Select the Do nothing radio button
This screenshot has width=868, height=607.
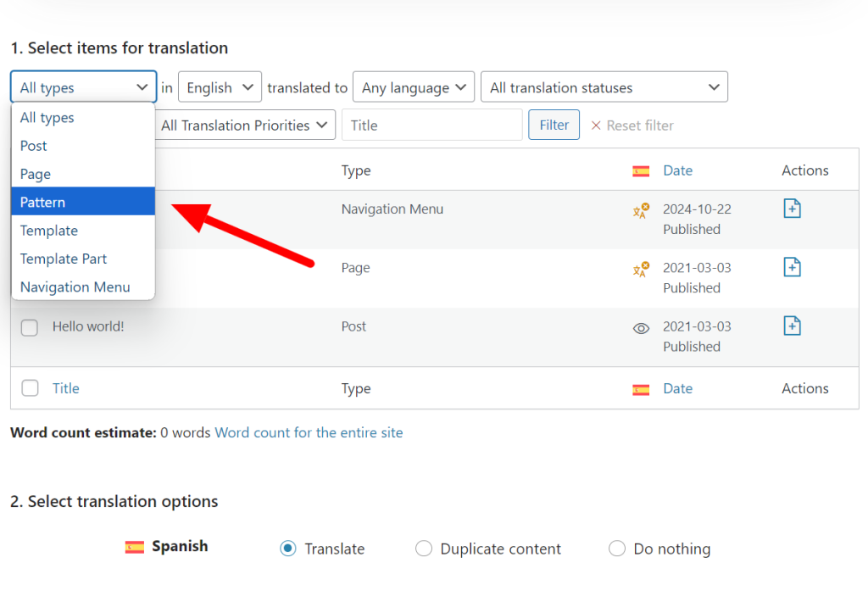coord(617,549)
